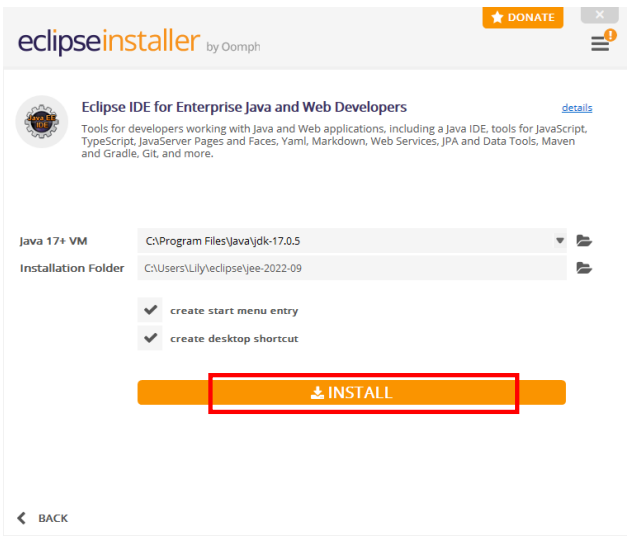Screen dimensions: 642x536
Task: Browse folder for Installation Folder
Action: point(584,268)
